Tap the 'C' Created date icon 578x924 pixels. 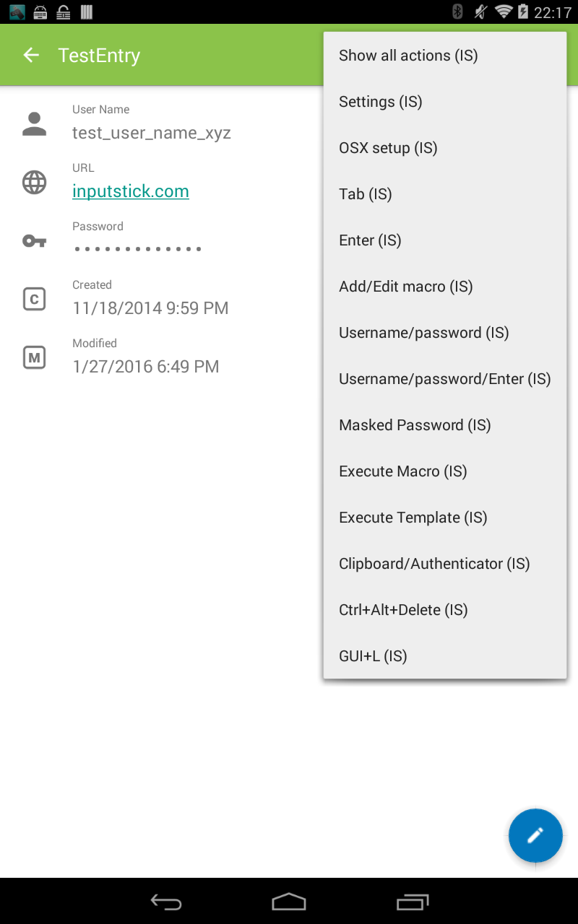[34, 298]
